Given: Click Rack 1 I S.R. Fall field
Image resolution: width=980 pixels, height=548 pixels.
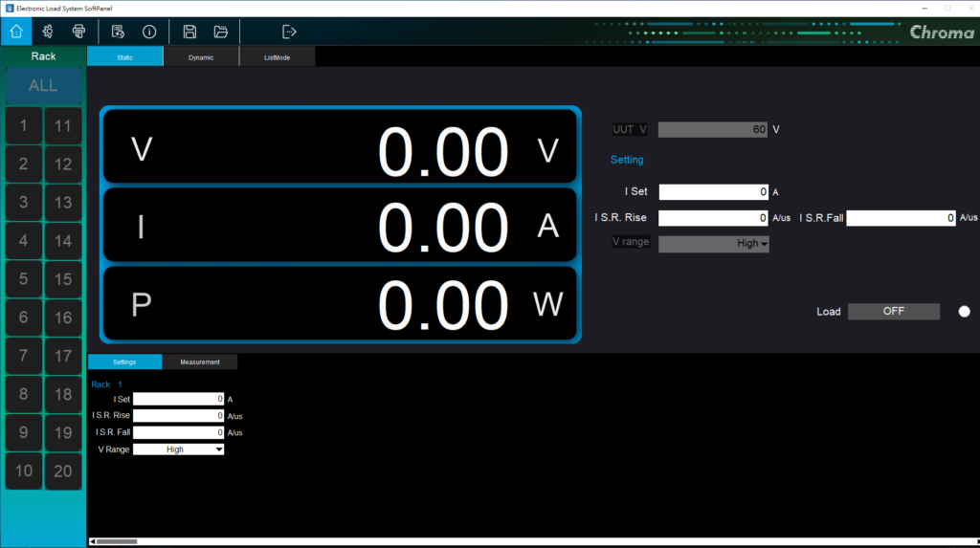Looking at the screenshot, I should [179, 432].
